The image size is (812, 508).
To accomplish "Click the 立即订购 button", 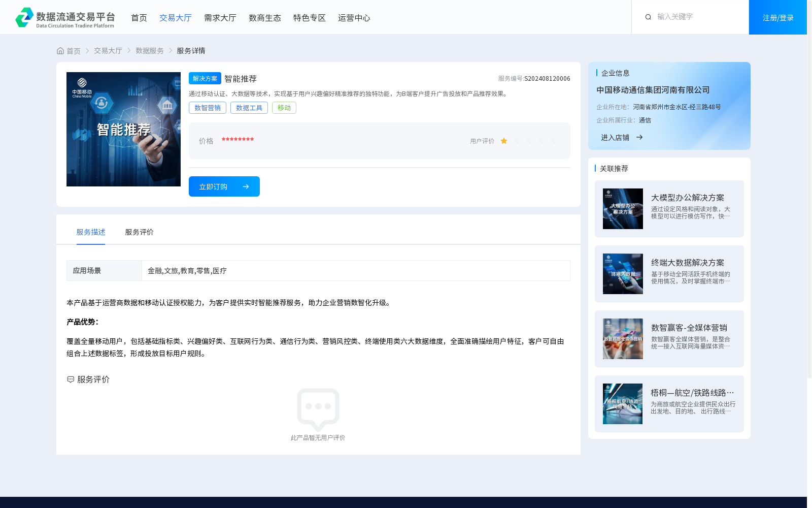I will (x=224, y=186).
